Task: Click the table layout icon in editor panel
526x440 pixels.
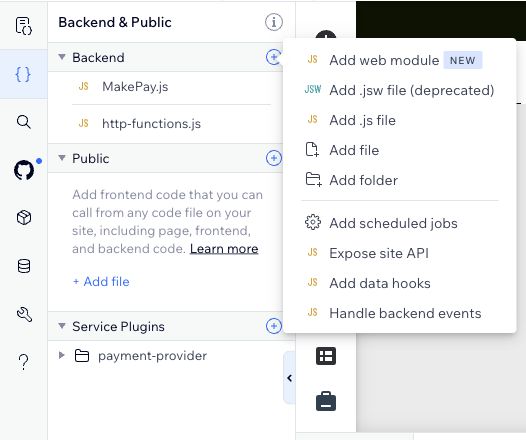Action: pyautogui.click(x=326, y=356)
